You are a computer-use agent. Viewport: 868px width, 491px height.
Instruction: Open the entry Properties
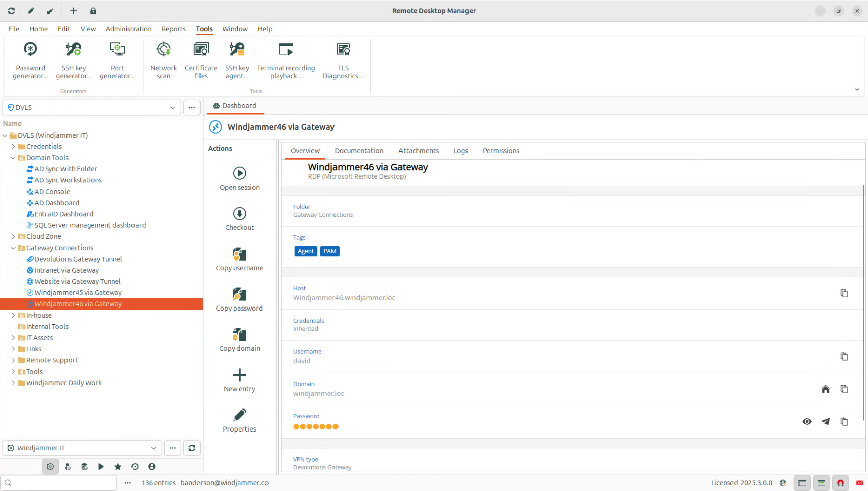pos(239,420)
